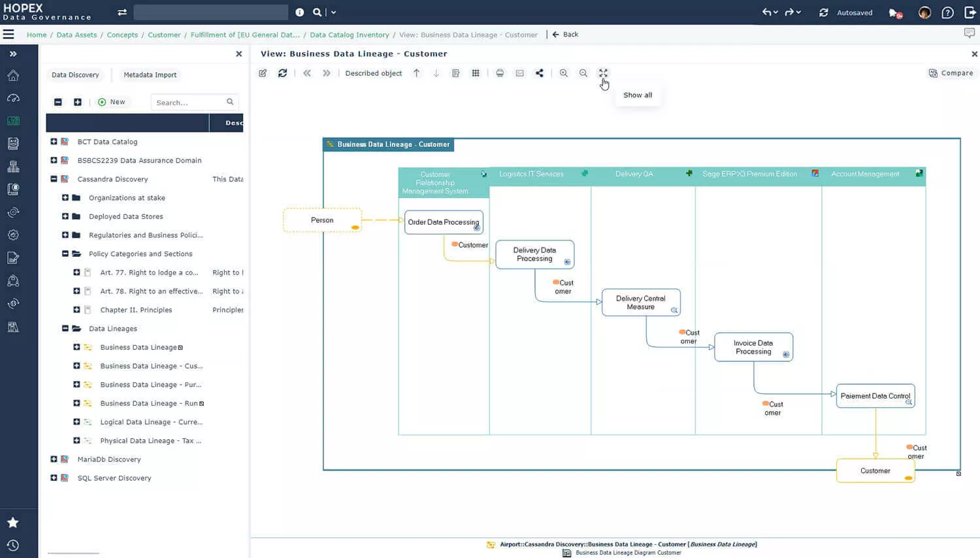Open the properties document icon in toolbar

tap(456, 73)
